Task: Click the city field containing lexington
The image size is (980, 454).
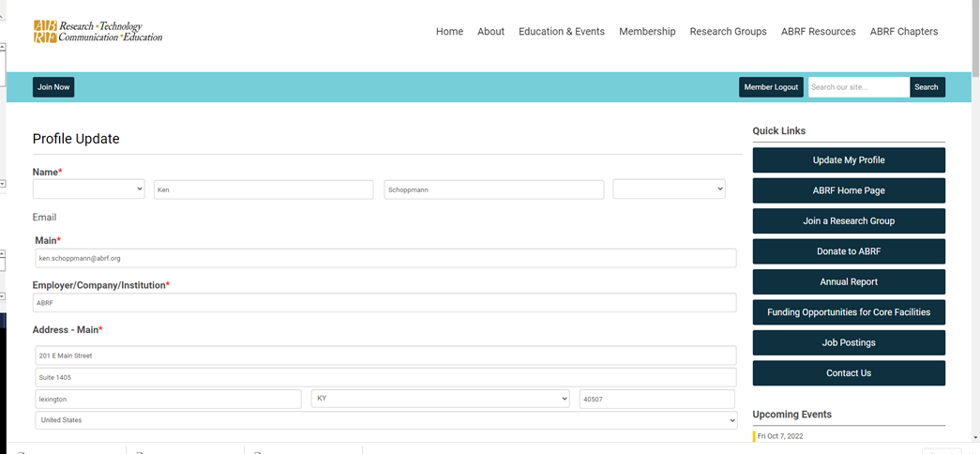Action: click(169, 399)
